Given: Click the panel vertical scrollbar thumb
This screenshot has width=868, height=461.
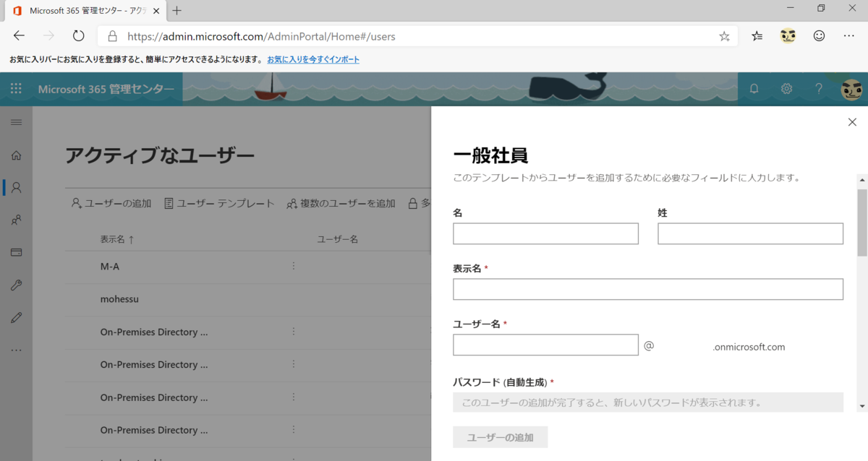Looking at the screenshot, I should point(862,223).
